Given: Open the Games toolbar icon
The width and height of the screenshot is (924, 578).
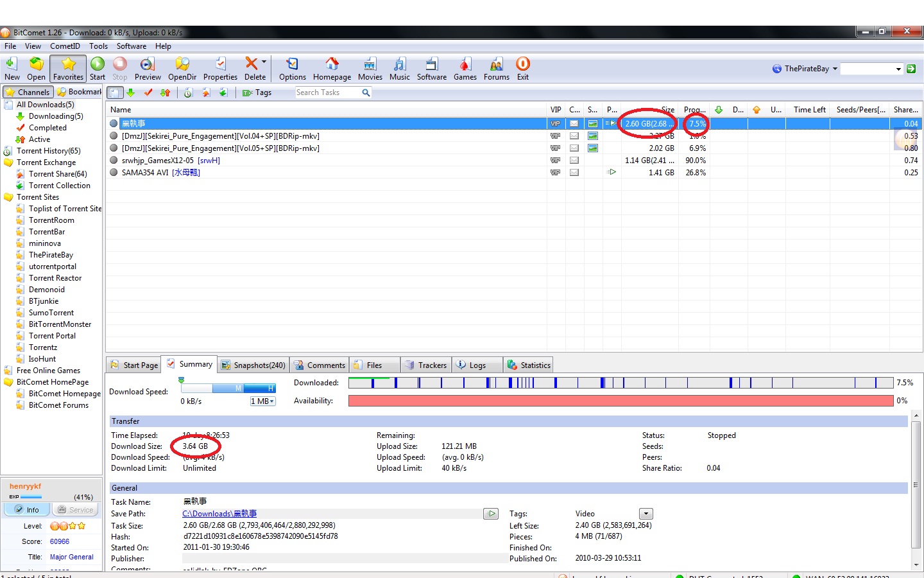Looking at the screenshot, I should pyautogui.click(x=465, y=69).
